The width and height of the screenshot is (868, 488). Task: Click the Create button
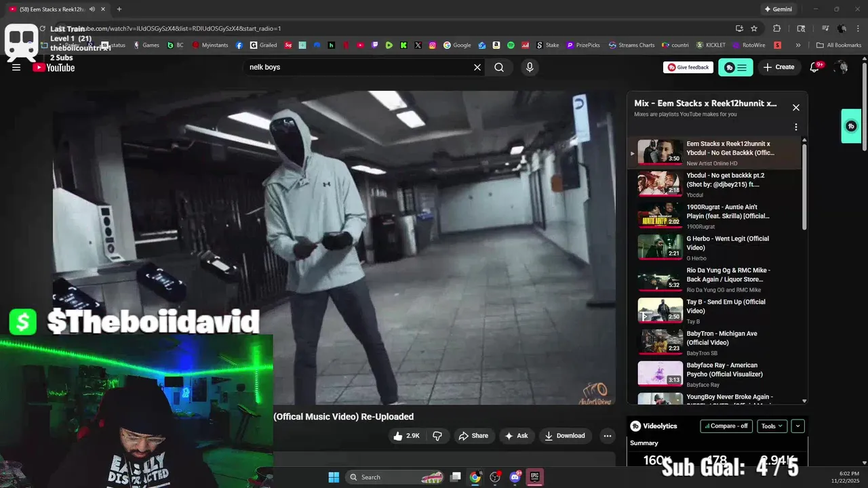[778, 67]
